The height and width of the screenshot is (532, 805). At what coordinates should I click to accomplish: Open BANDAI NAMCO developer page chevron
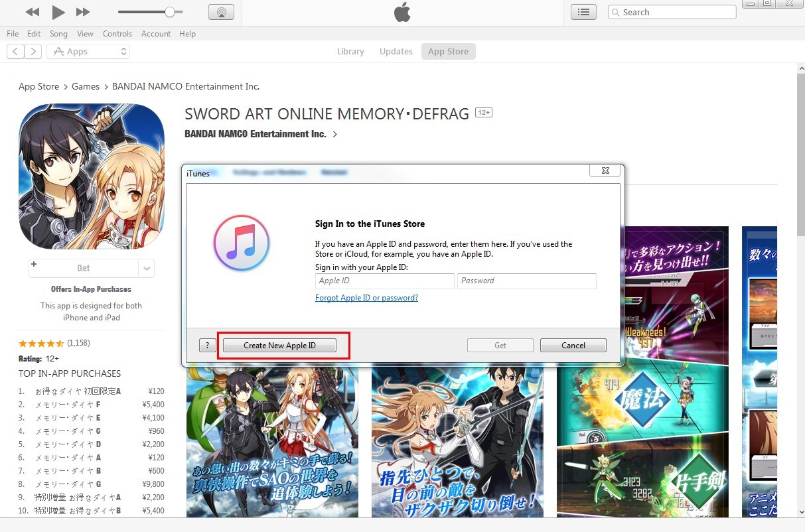[x=334, y=134]
